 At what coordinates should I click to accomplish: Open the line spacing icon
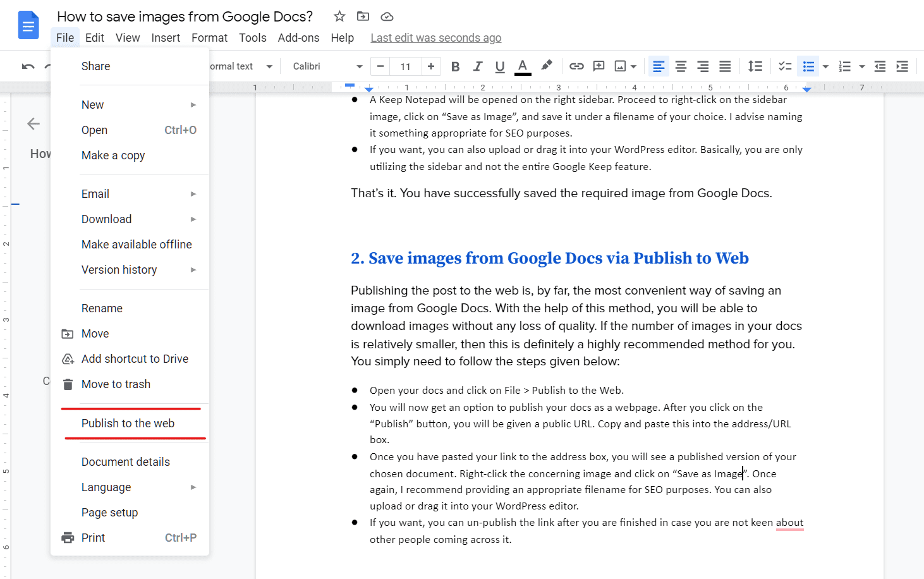[x=755, y=66]
